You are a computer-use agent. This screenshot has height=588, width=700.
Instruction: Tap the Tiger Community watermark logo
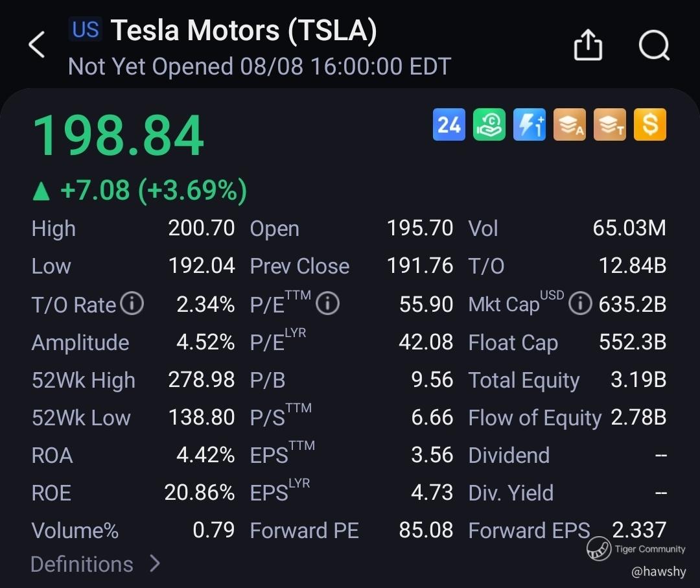point(599,549)
